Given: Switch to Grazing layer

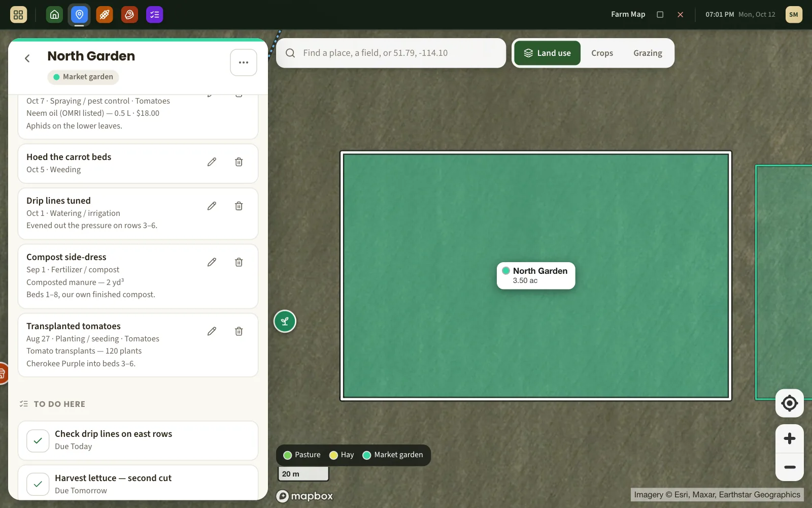Looking at the screenshot, I should (648, 53).
